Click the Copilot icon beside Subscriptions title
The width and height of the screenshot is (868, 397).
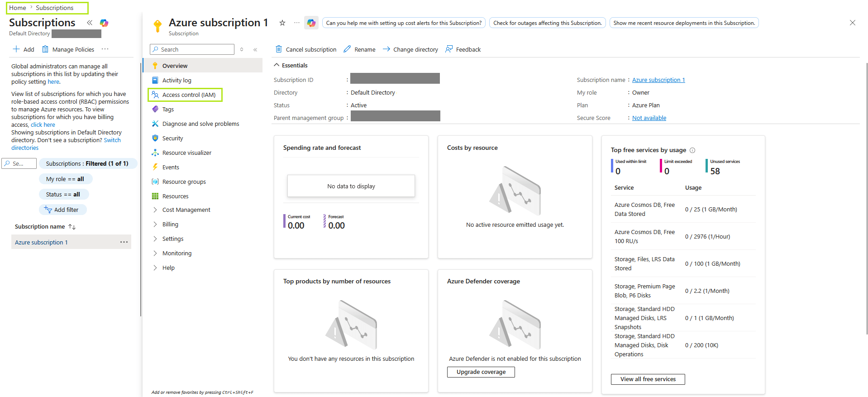pyautogui.click(x=104, y=23)
